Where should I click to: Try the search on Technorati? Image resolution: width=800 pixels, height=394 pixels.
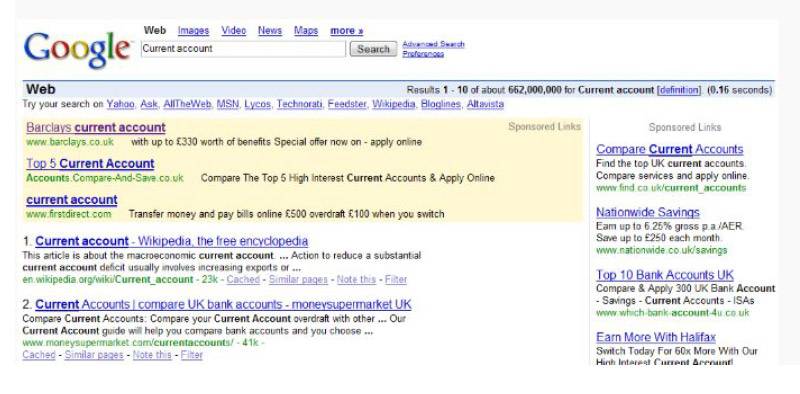pyautogui.click(x=299, y=104)
